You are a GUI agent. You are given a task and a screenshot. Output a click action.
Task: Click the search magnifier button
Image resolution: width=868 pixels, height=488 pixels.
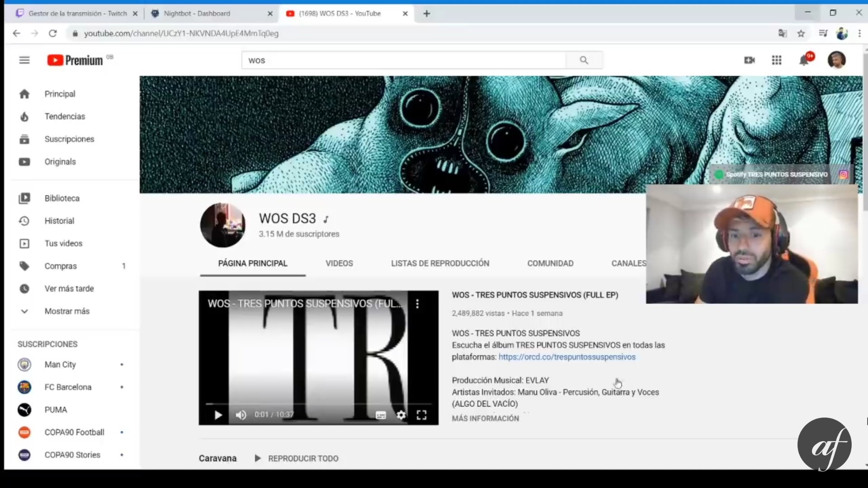click(584, 60)
